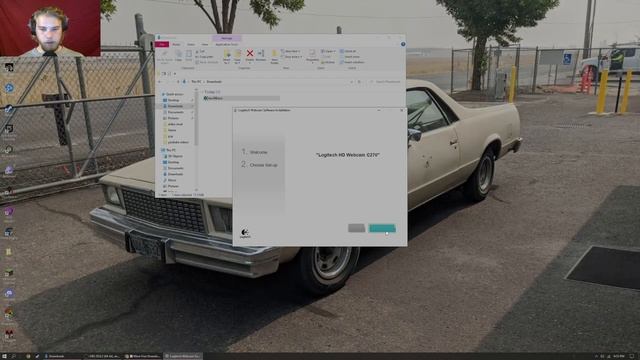The height and width of the screenshot is (360, 640).
Task: Click the taskbar search icon
Action: 13,356
